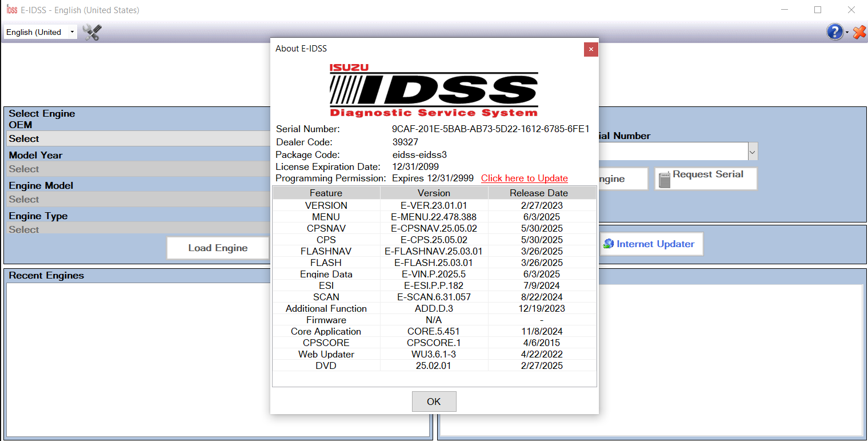Viewport: 868px width, 441px height.
Task: Click OK in the About dialog
Action: coord(434,402)
